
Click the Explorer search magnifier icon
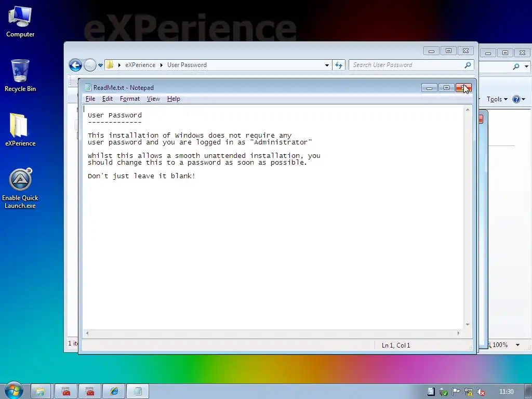[x=468, y=65]
